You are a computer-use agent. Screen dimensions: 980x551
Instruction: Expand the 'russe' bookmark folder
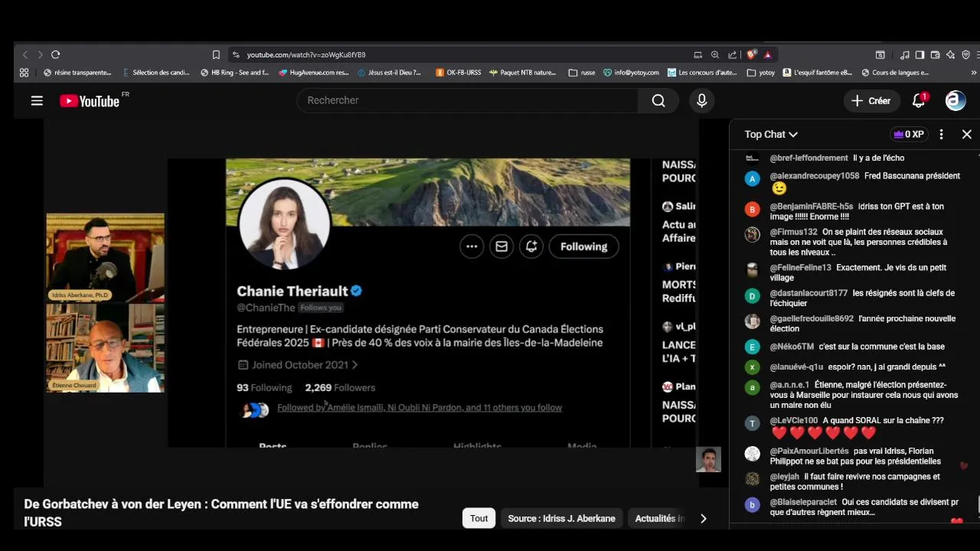pos(582,73)
